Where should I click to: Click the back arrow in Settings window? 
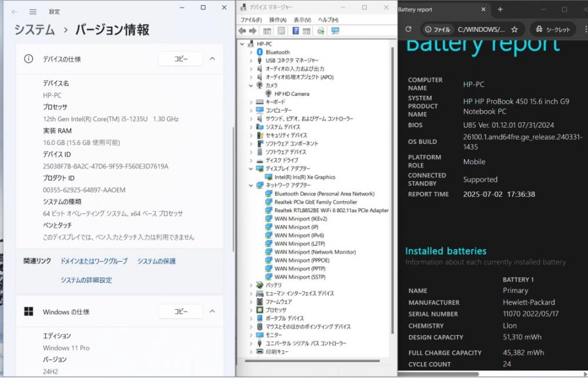[14, 12]
